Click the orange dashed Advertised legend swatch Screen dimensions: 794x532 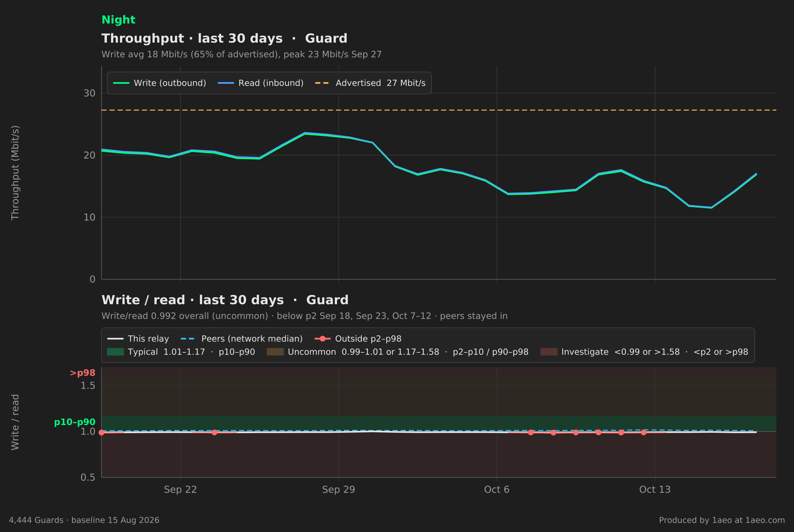click(x=322, y=83)
